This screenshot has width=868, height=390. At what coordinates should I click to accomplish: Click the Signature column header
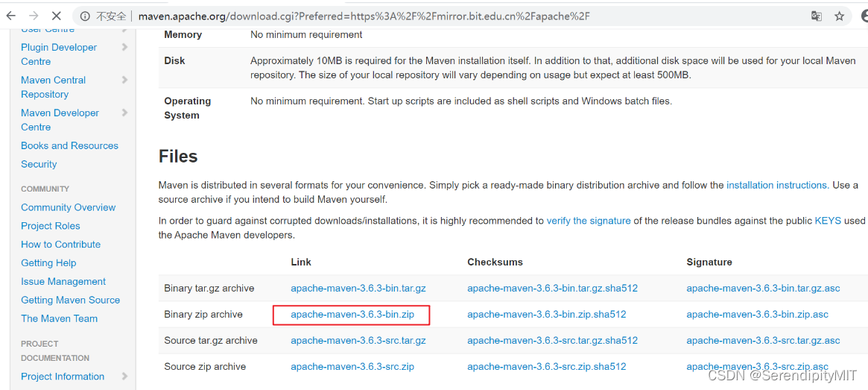[x=709, y=262]
